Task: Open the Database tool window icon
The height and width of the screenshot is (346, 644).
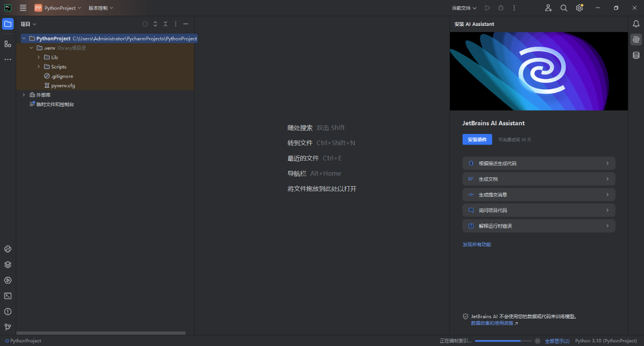Action: (x=636, y=55)
